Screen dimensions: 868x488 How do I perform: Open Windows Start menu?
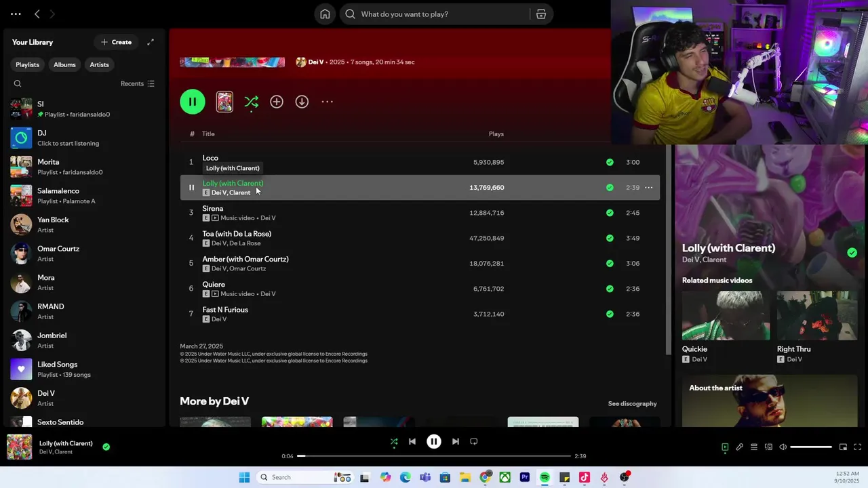pyautogui.click(x=244, y=477)
